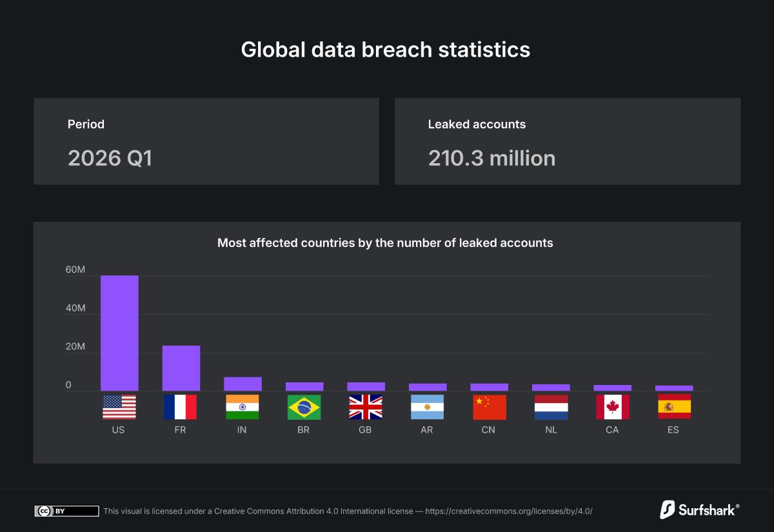Click the India flag icon
Screen dimensions: 774x532
(x=242, y=407)
